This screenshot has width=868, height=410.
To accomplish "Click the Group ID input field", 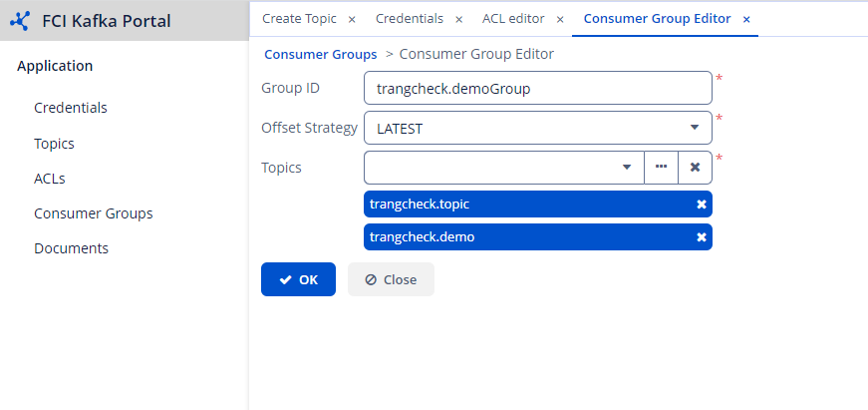I will coord(538,88).
